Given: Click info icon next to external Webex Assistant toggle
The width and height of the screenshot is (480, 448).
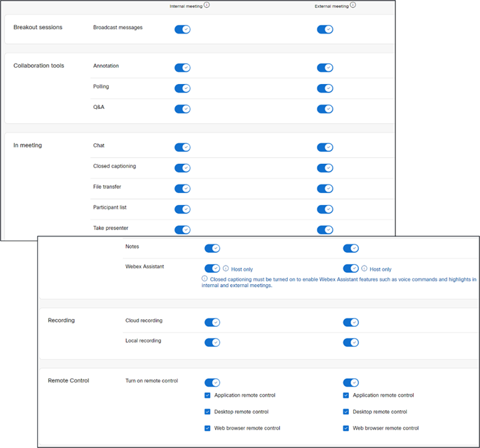Looking at the screenshot, I should pyautogui.click(x=365, y=269).
